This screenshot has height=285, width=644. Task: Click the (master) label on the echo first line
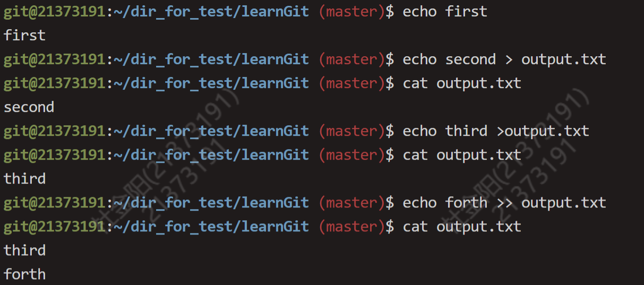[352, 12]
